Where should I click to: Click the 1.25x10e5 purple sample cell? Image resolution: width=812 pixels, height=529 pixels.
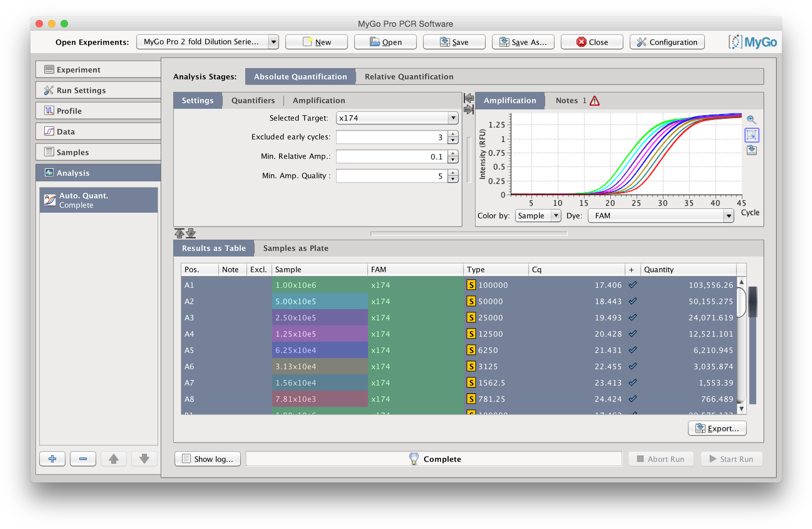(320, 333)
